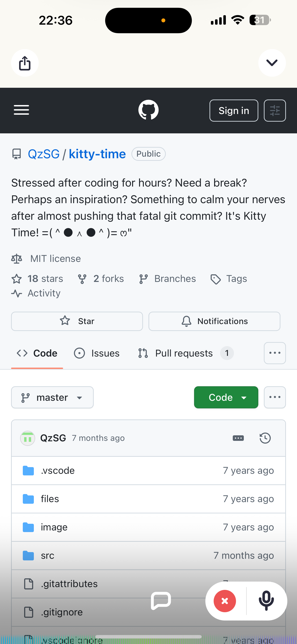Open the master branch dropdown
Viewport: 297px width, 644px height.
click(52, 398)
